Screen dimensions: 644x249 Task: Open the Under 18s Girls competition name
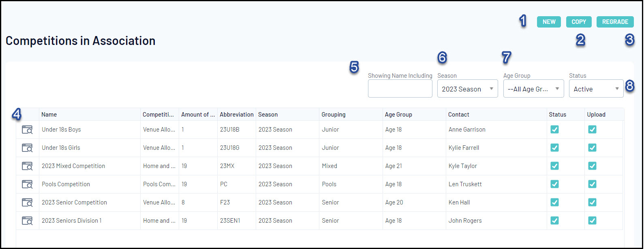click(x=61, y=148)
